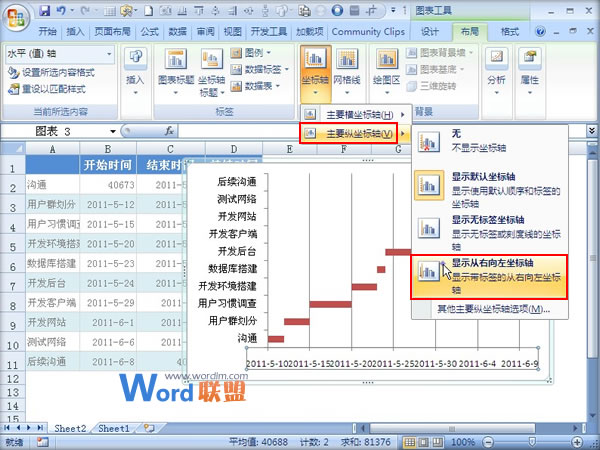
Task: Click 重设以匹配样式 reset to match style
Action: 47,89
